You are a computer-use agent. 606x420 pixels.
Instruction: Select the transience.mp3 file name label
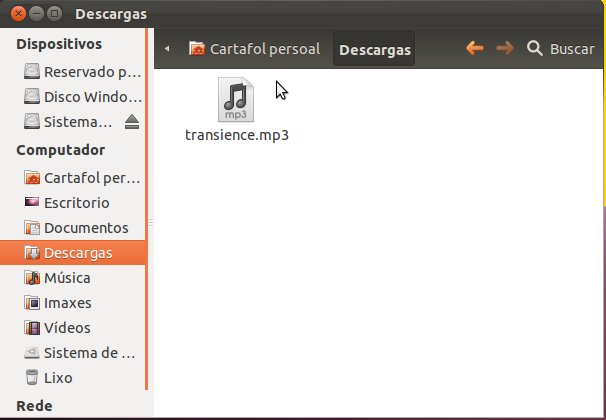[x=237, y=135]
